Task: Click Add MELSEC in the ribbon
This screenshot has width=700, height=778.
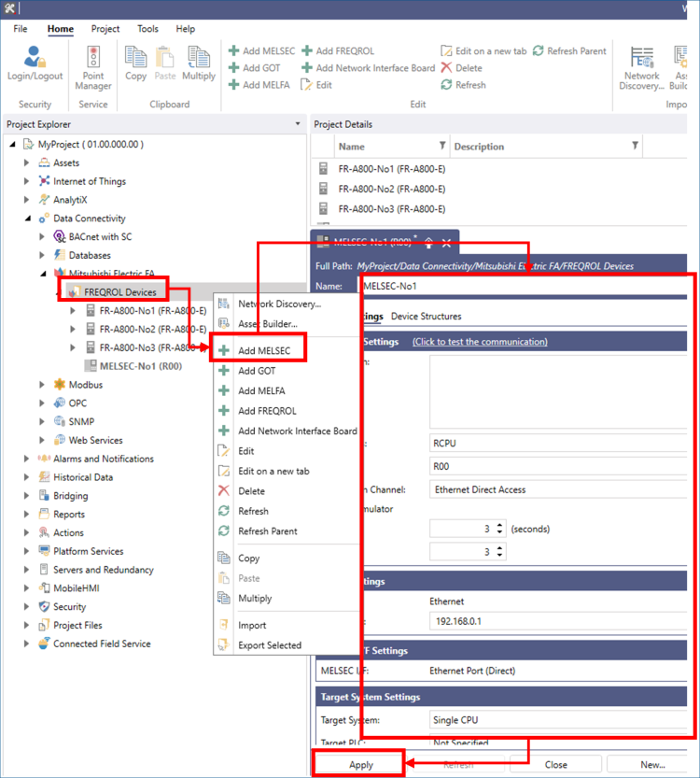Action: click(x=261, y=51)
